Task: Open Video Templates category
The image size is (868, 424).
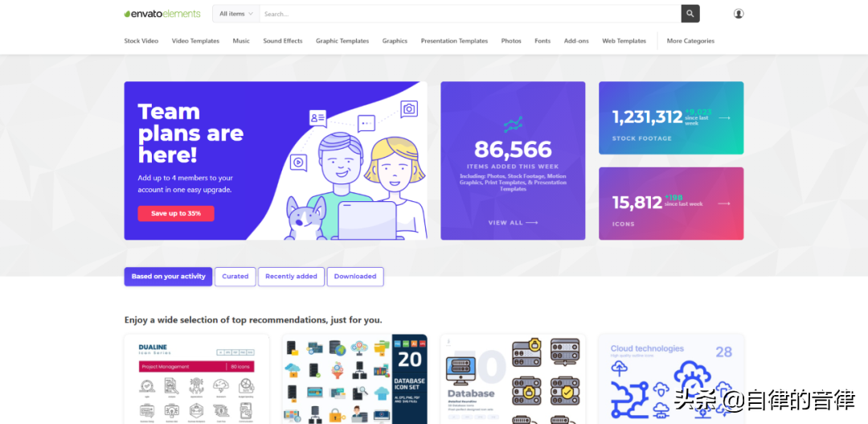Action: (x=195, y=41)
